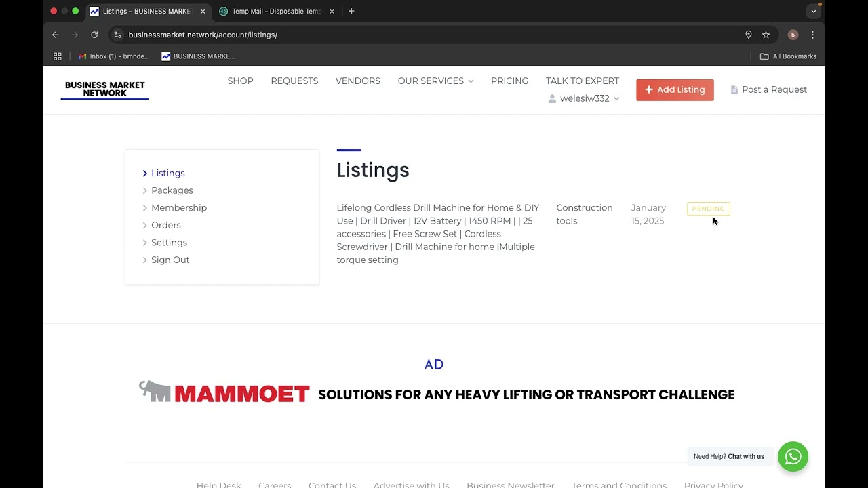Open BUSINESS MARKE... bookmark
The height and width of the screenshot is (488, 868).
198,56
